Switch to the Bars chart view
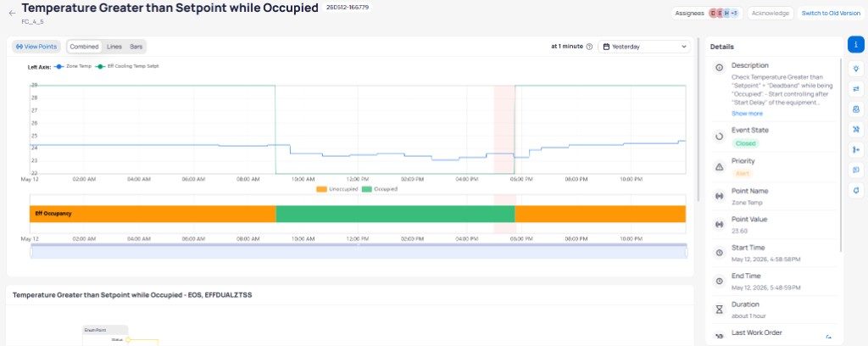Viewport: 868px width, 346px height. 136,47
